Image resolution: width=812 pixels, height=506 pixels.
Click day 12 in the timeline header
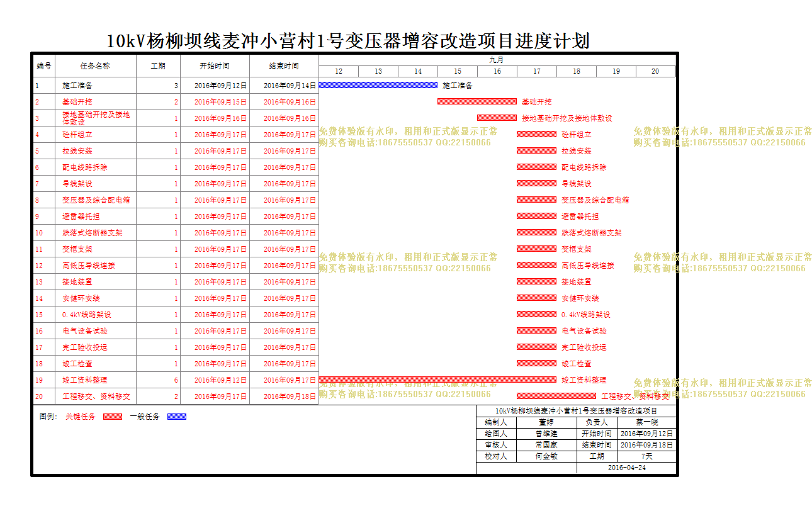tap(339, 71)
